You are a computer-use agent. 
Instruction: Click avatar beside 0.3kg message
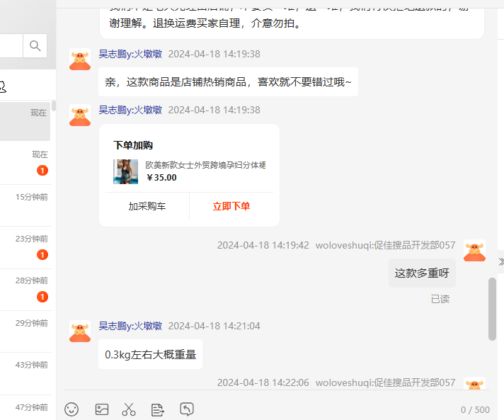(x=80, y=331)
